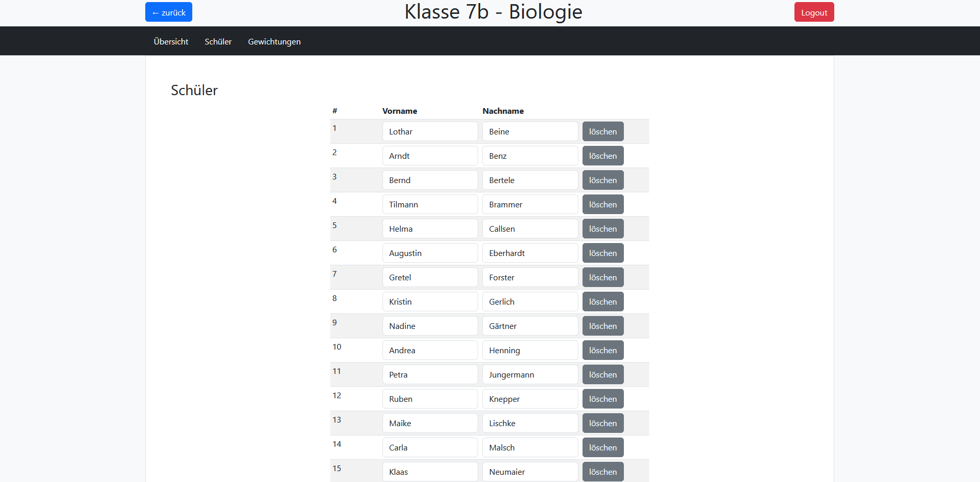This screenshot has height=482, width=980.
Task: Delete Petra Jungermann's record
Action: (x=603, y=374)
